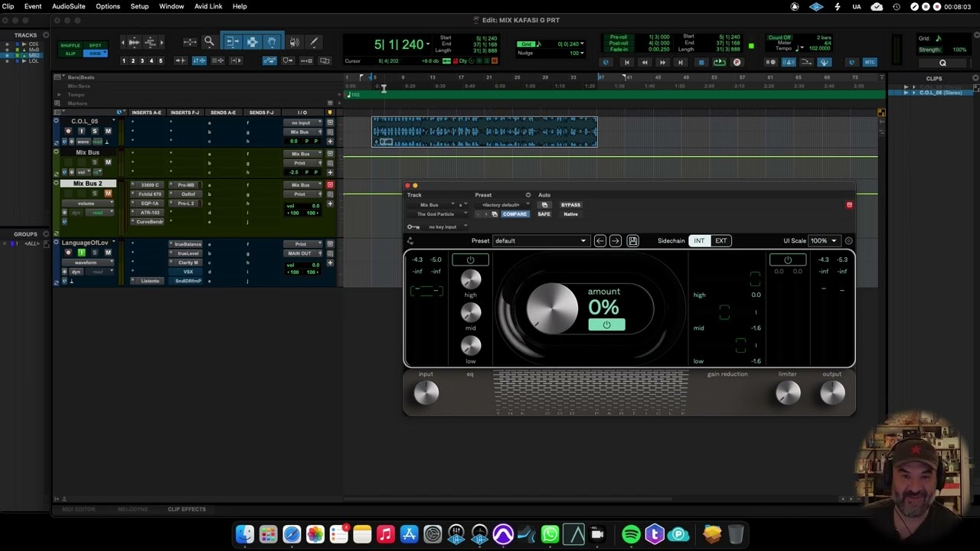
Task: Click the SAFE button
Action: [x=544, y=214]
